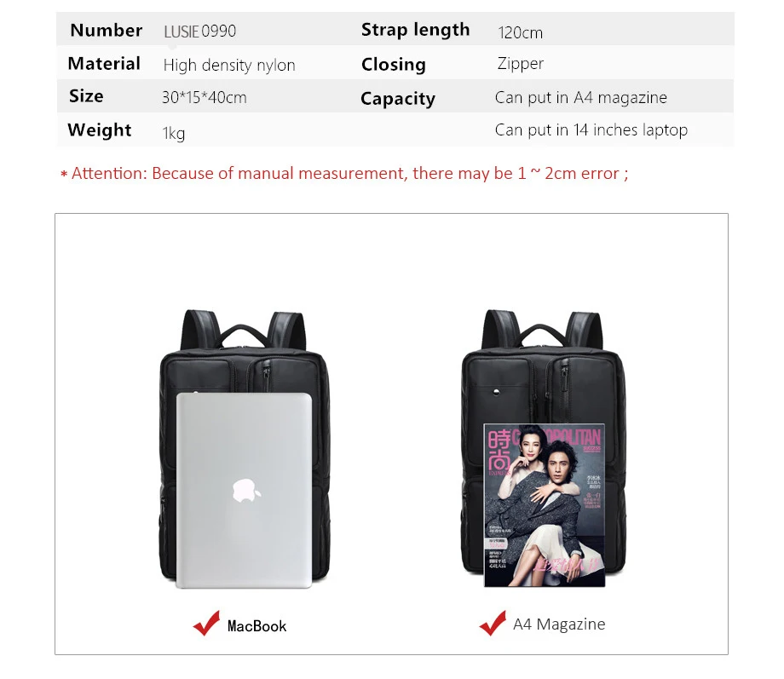
Task: Click the 1kg weight value
Action: pyautogui.click(x=174, y=133)
